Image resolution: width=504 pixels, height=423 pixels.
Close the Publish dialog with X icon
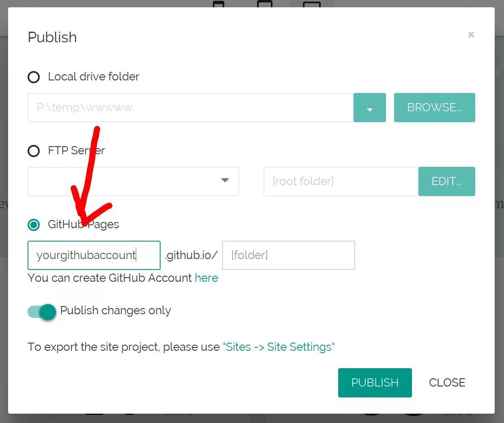[471, 35]
